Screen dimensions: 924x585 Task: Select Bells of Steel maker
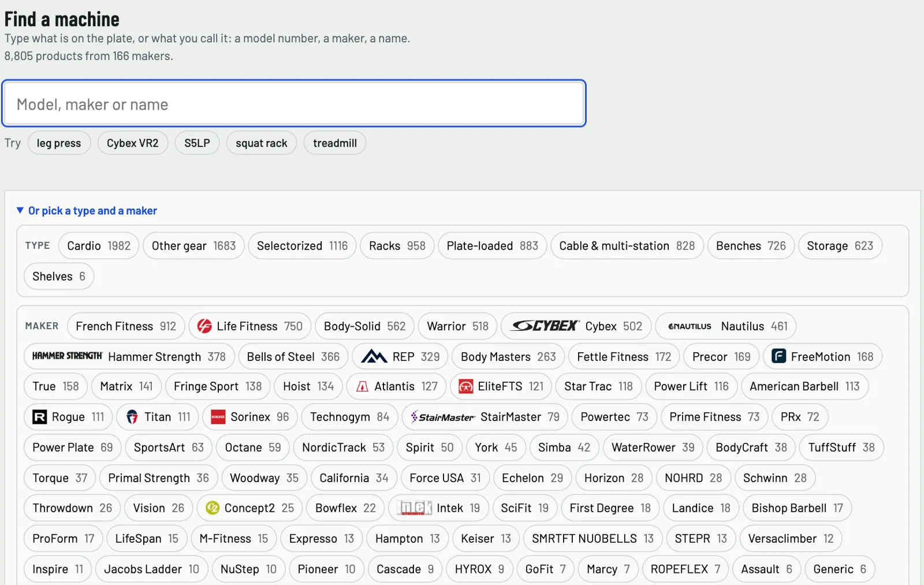pos(293,357)
